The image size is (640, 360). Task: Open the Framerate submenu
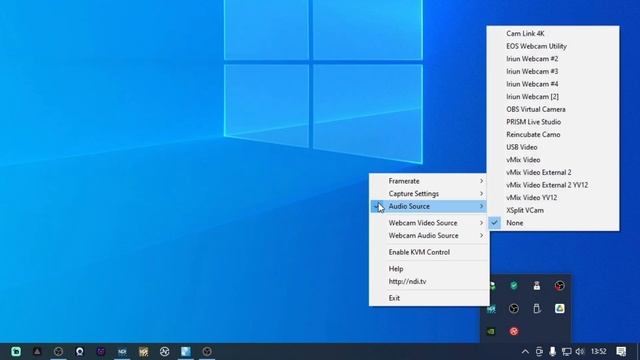(429, 181)
